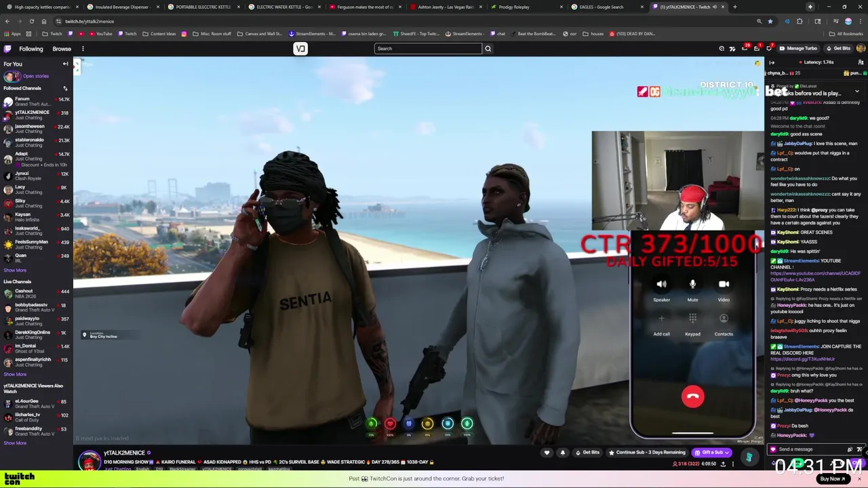Zoom indicator icon in address bar
Image resolution: width=868 pixels, height=488 pixels.
pyautogui.click(x=759, y=21)
